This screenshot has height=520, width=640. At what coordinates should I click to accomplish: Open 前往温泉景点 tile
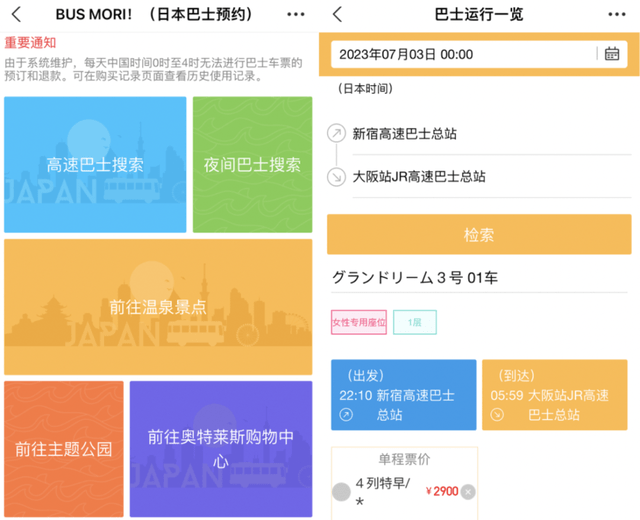tap(158, 307)
